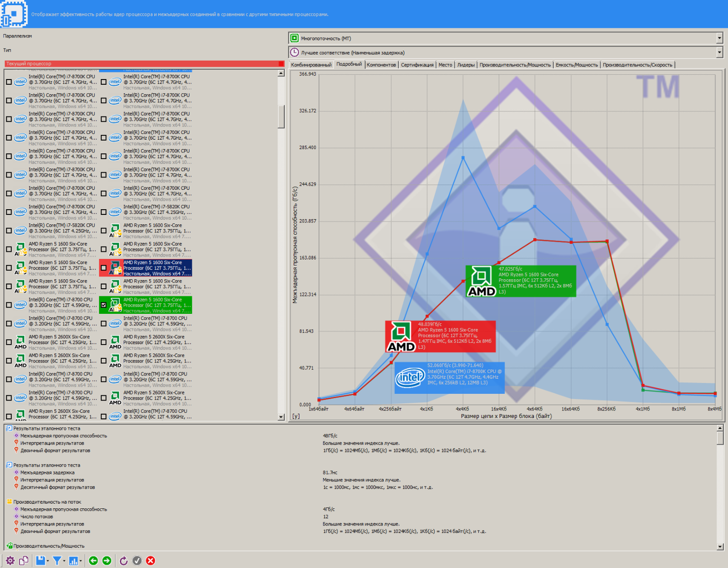The width and height of the screenshot is (728, 568).
Task: Open the Многопоточность (МТ) dropdown
Action: 719,38
